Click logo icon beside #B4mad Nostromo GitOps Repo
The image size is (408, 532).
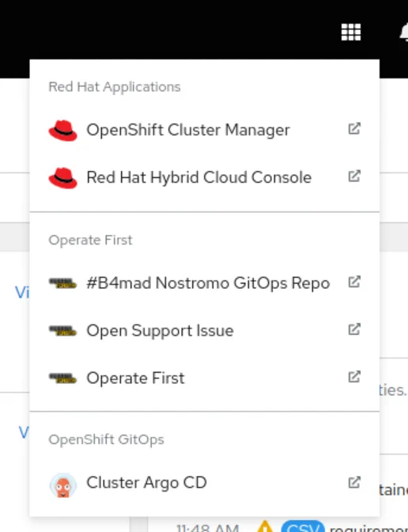click(62, 283)
